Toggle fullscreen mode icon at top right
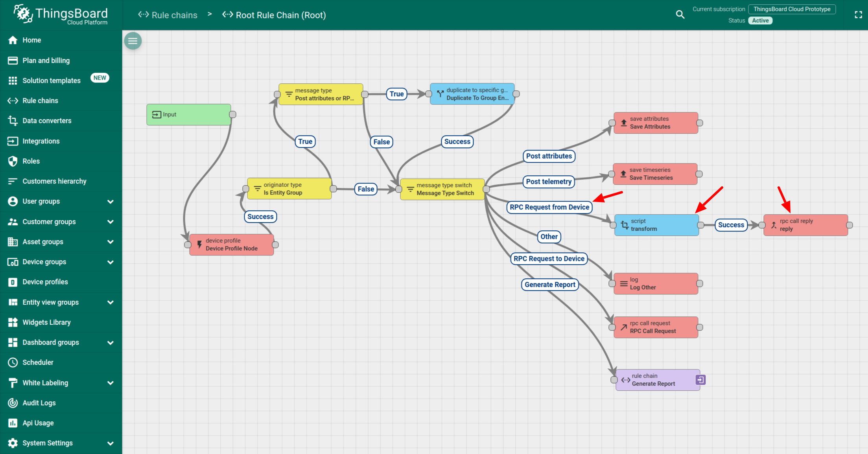The height and width of the screenshot is (454, 868). coord(859,15)
